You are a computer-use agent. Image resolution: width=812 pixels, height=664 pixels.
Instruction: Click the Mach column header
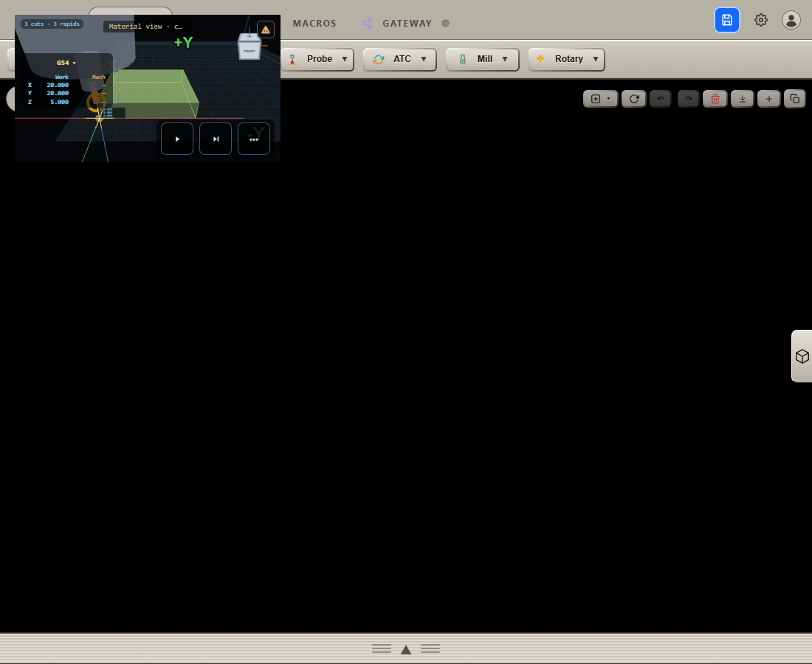tap(98, 77)
